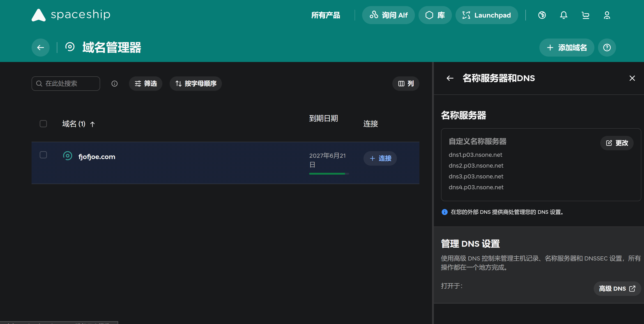Click the 2027年6月21日 expiry date
This screenshot has height=324, width=644.
(x=327, y=160)
